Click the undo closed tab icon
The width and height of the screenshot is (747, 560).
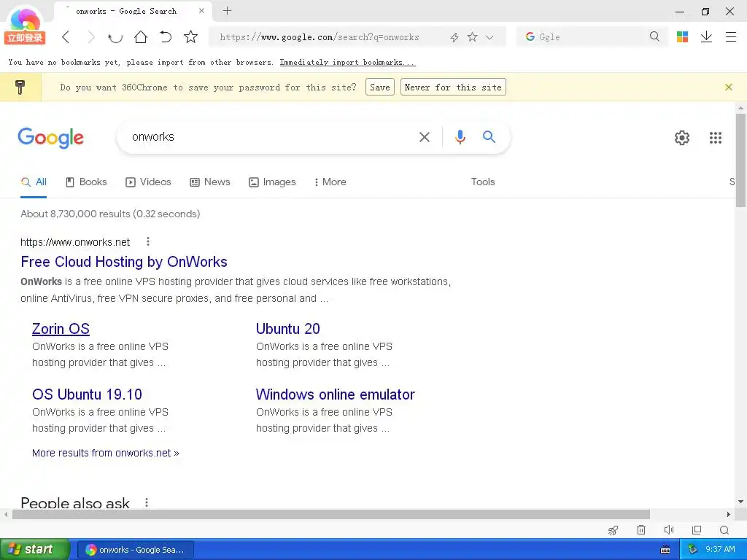pyautogui.click(x=166, y=37)
